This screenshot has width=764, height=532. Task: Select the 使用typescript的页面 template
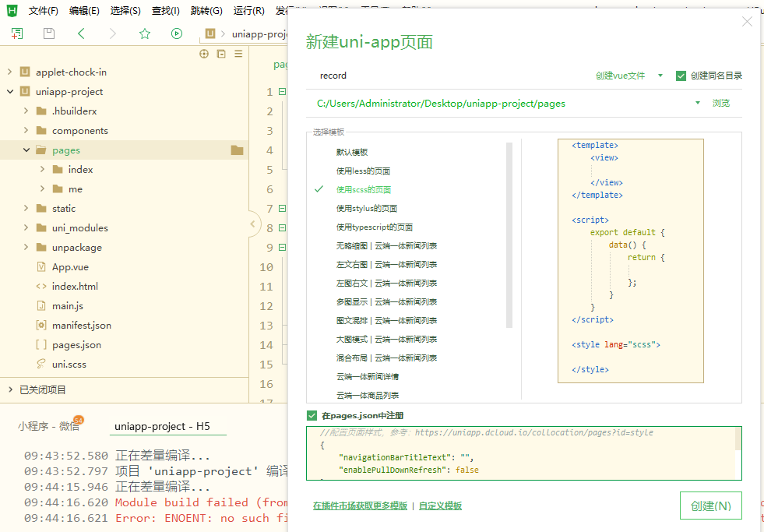pyautogui.click(x=374, y=227)
